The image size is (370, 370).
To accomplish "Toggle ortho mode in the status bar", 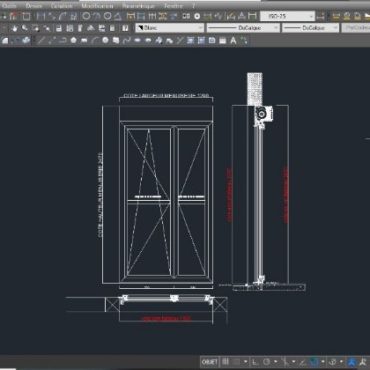I will pos(255,362).
